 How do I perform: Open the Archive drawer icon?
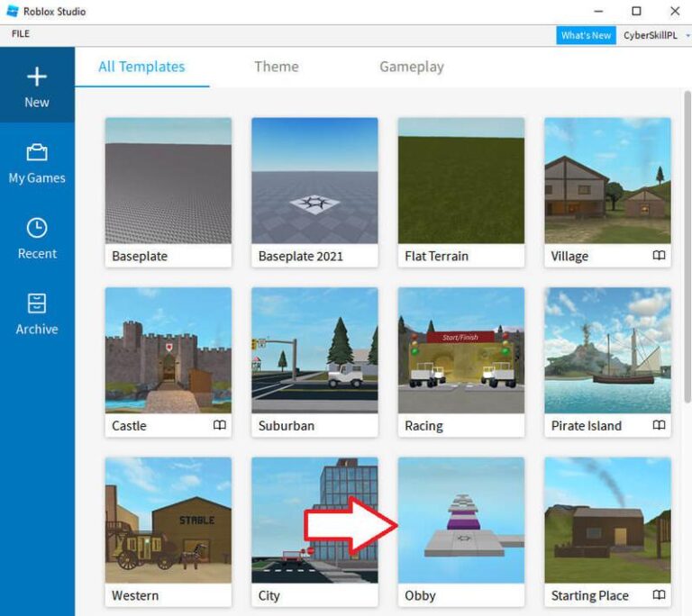coord(37,303)
